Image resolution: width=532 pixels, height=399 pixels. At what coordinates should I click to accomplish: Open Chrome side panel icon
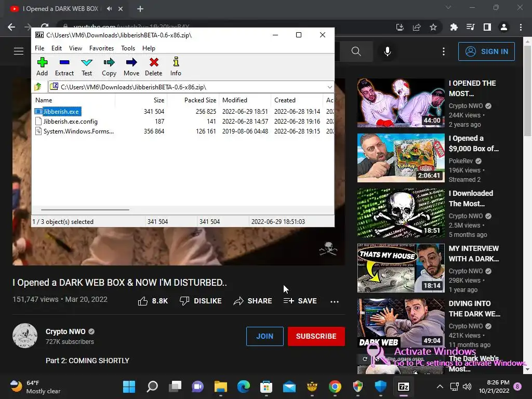487,27
